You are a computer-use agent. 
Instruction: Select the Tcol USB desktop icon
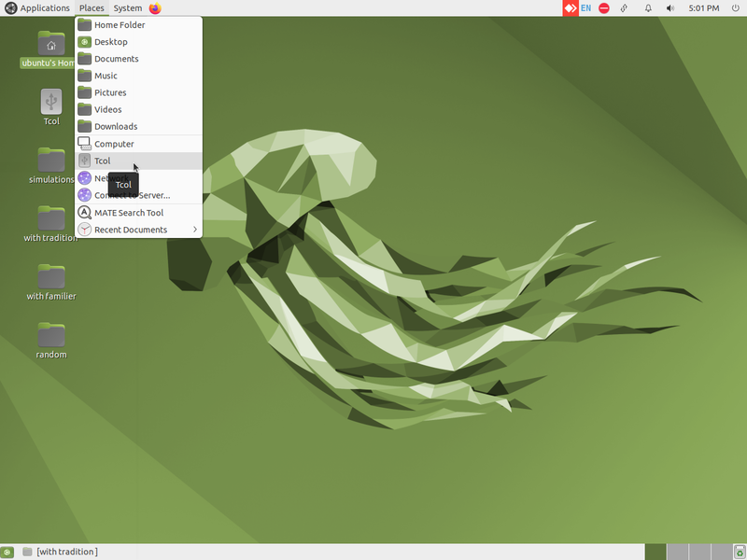[51, 107]
